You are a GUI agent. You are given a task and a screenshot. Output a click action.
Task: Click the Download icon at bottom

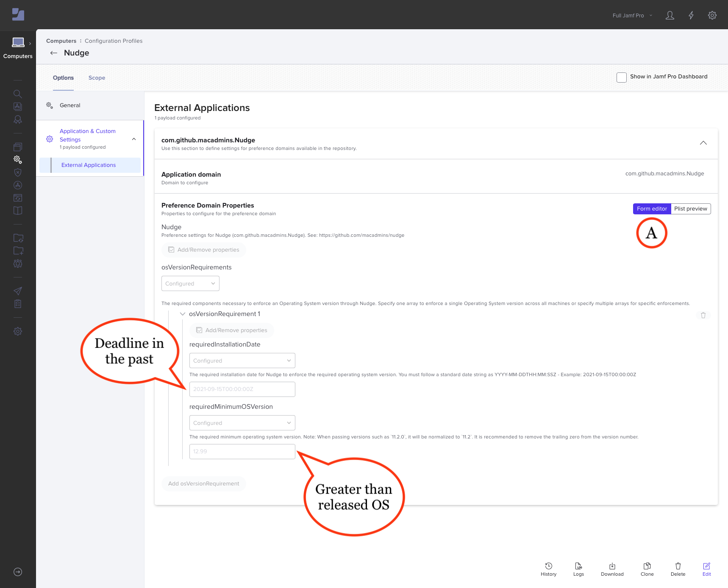(x=612, y=566)
